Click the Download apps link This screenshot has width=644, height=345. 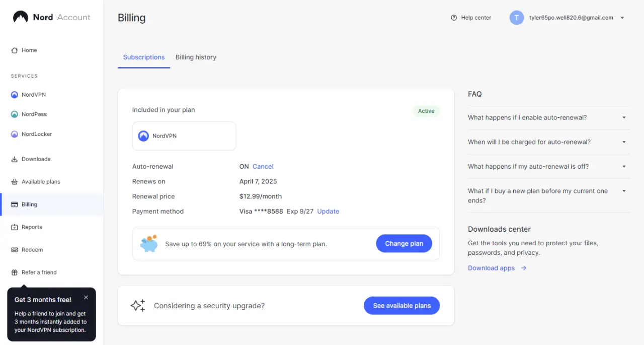491,268
